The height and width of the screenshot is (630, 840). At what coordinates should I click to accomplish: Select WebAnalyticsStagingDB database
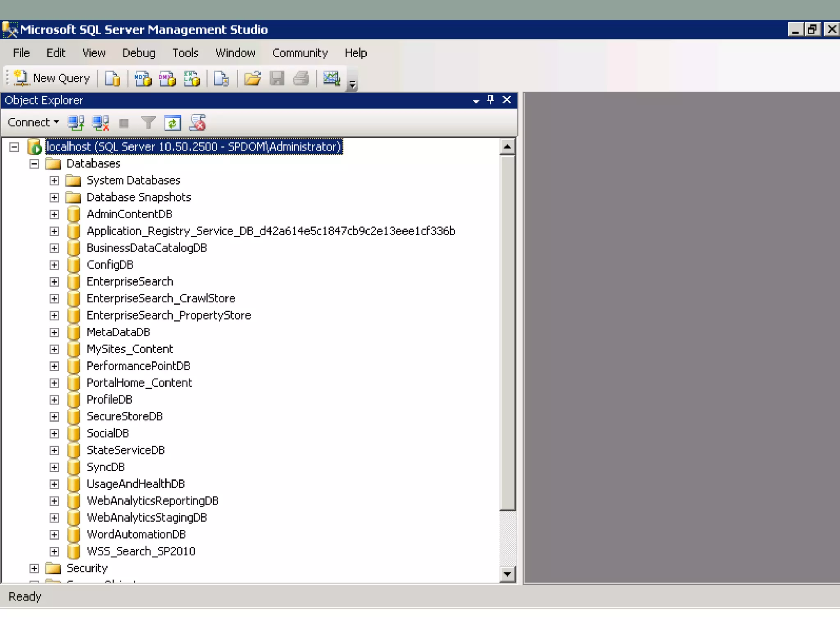[147, 518]
